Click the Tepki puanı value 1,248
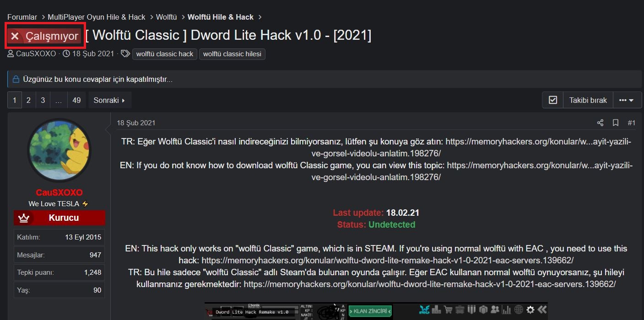This screenshot has width=644, height=320. 92,272
